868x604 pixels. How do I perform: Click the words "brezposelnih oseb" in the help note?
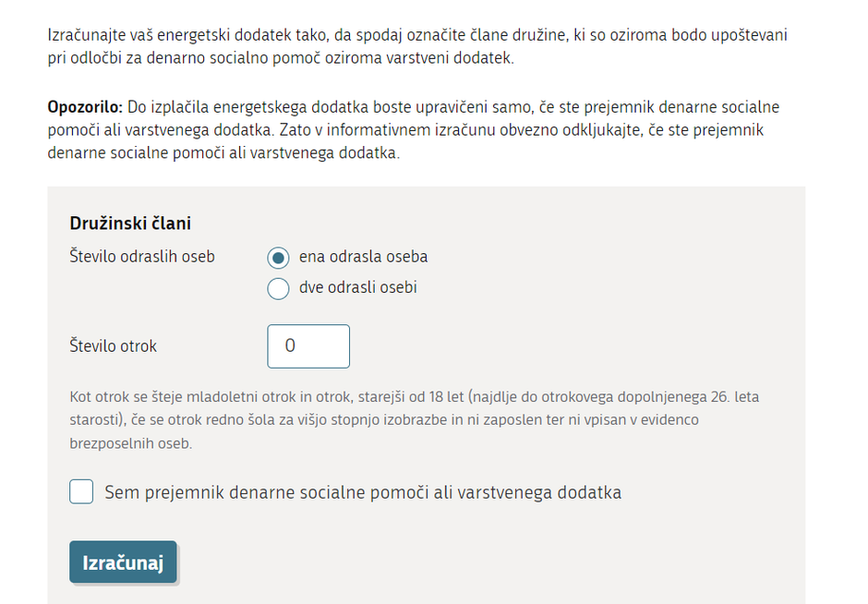pyautogui.click(x=130, y=443)
